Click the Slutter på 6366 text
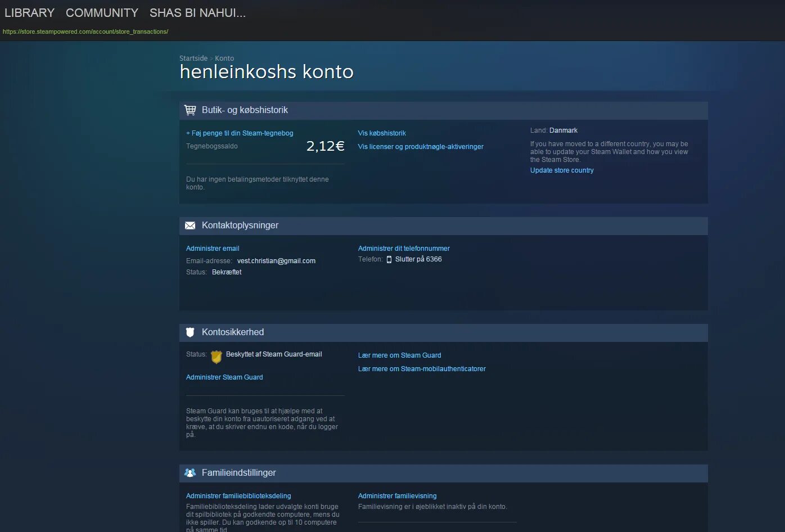The height and width of the screenshot is (532, 785). pyautogui.click(x=418, y=259)
